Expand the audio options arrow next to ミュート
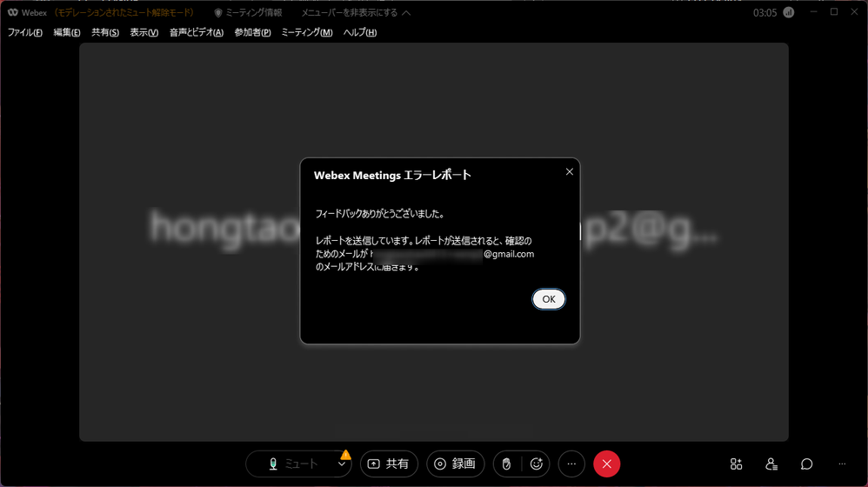The image size is (868, 487). coord(342,464)
